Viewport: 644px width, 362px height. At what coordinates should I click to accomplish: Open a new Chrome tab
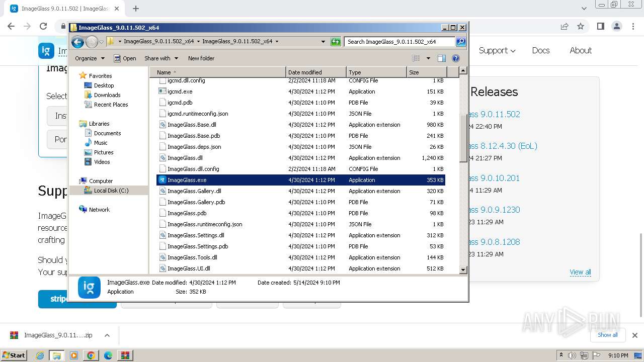136,9
